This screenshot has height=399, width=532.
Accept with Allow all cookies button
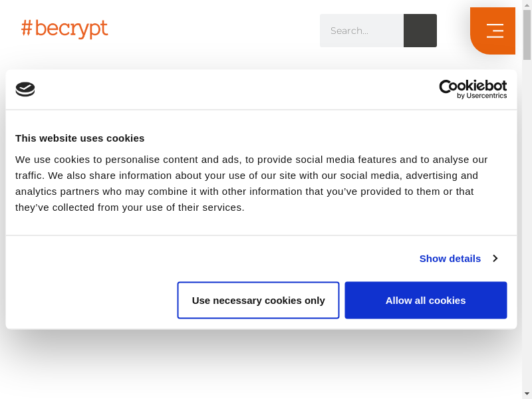pos(426,300)
